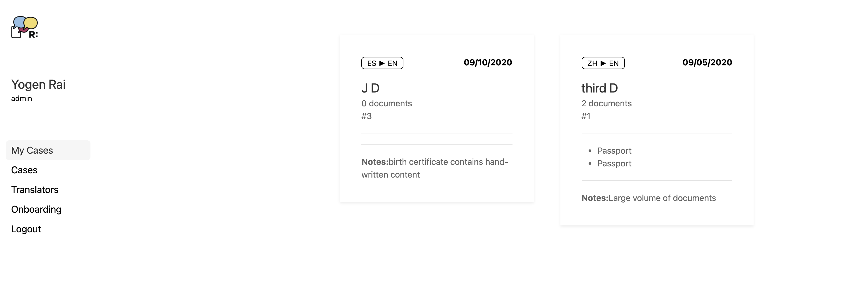
Task: Select the case titled J D
Action: pos(370,88)
